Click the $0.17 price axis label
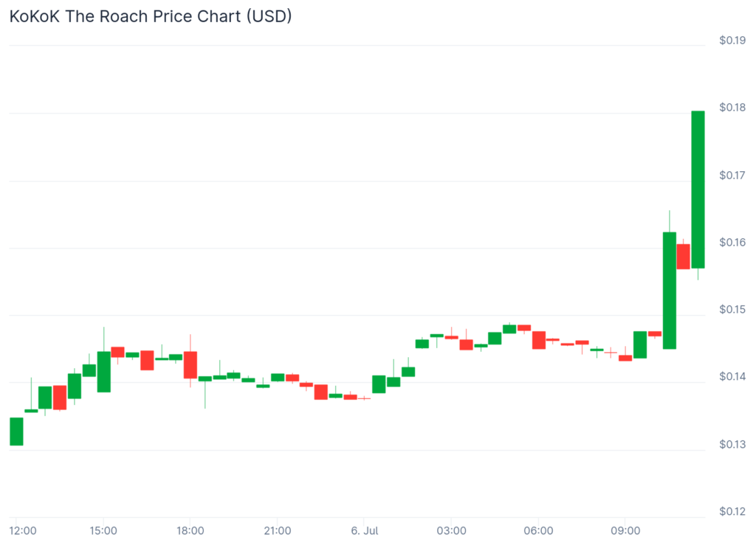 coord(732,176)
